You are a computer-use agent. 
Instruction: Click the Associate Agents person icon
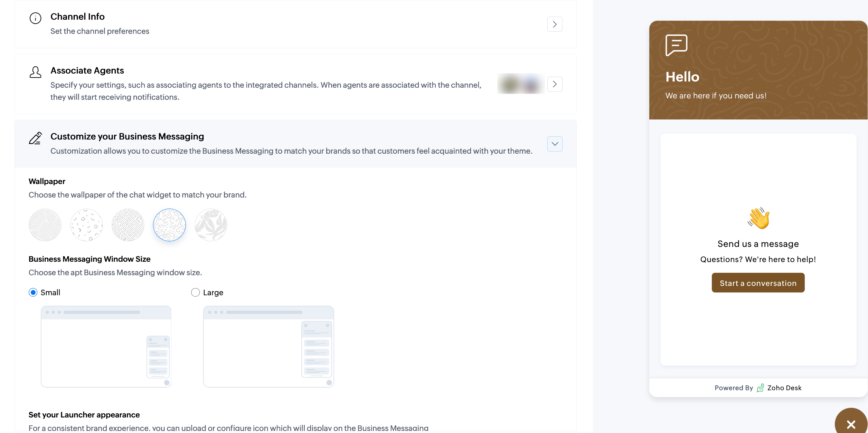pyautogui.click(x=35, y=72)
